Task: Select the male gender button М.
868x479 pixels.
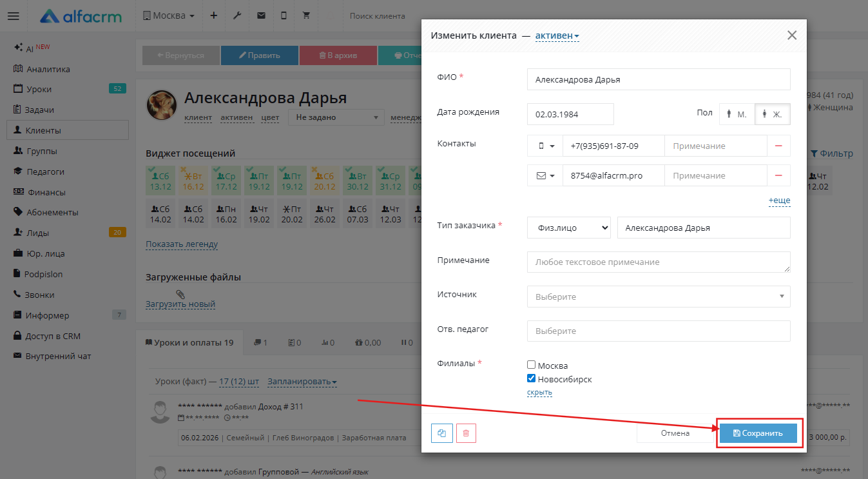Action: pos(737,114)
